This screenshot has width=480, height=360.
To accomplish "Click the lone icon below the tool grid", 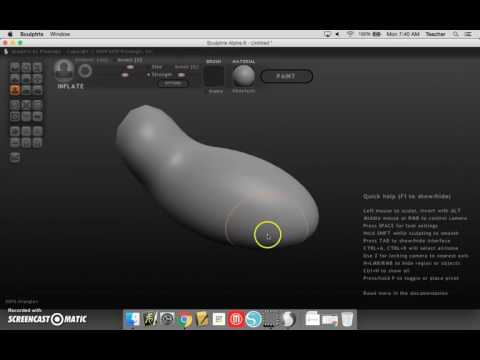I will 15,157.
